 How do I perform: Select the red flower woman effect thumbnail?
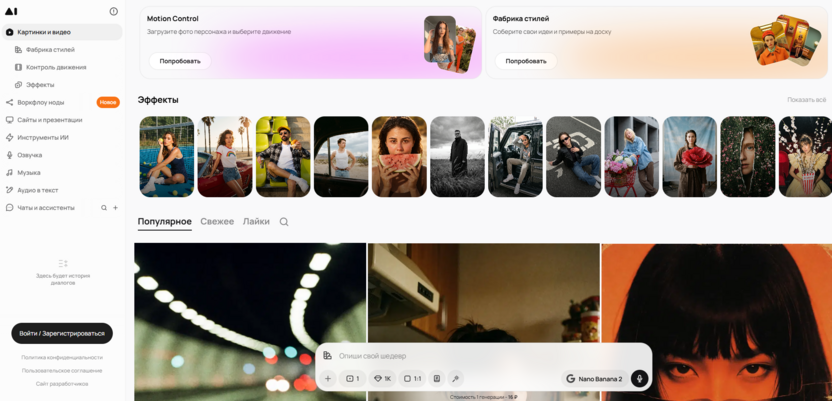(690, 156)
